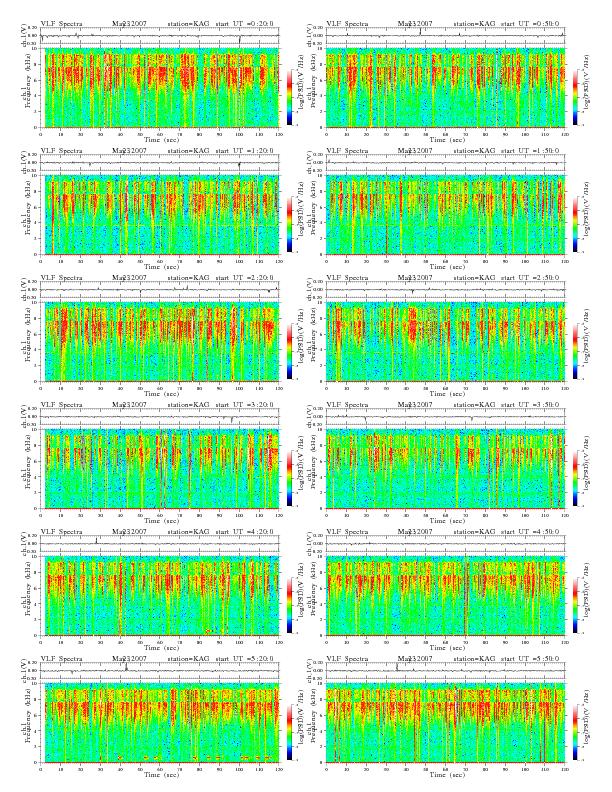Select the ch.1 waveform strip above UT 4:20:0 spectrogram

tap(160, 544)
